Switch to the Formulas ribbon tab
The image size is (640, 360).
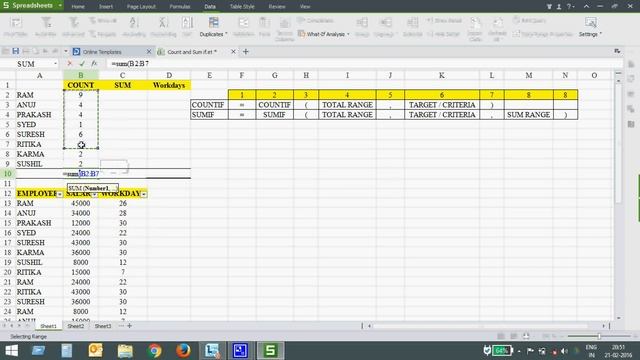180,7
